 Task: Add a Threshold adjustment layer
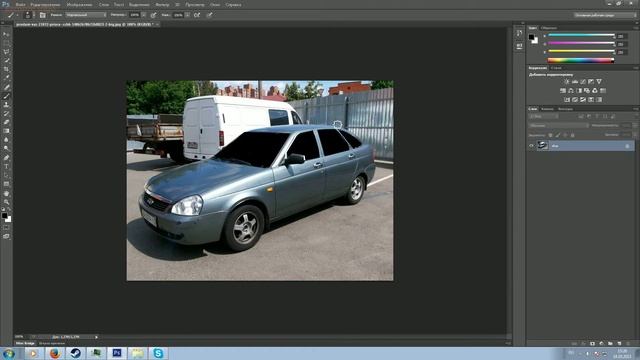coord(583,100)
